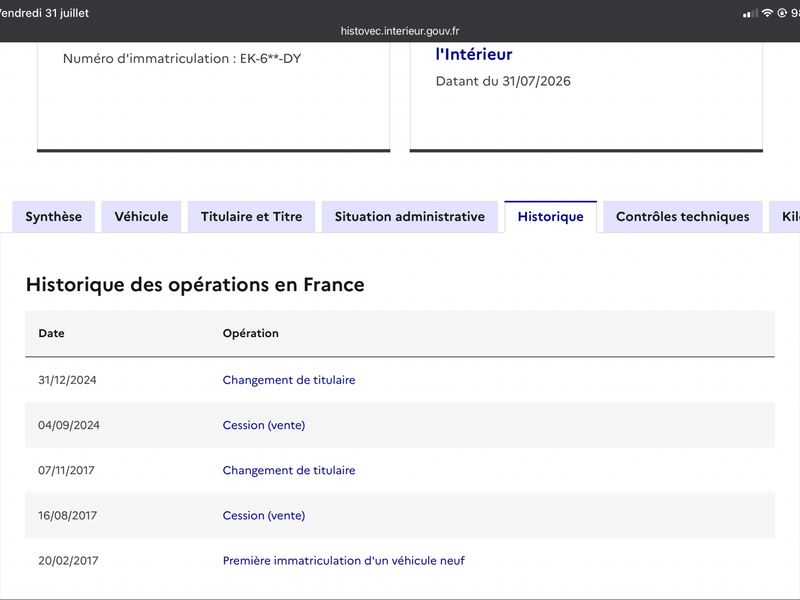Switch to the Véhicule tab
This screenshot has width=800, height=600.
141,217
